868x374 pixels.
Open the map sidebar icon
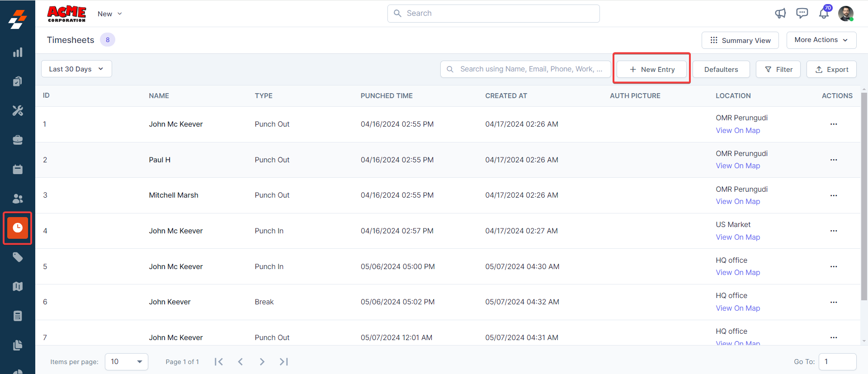pos(18,286)
